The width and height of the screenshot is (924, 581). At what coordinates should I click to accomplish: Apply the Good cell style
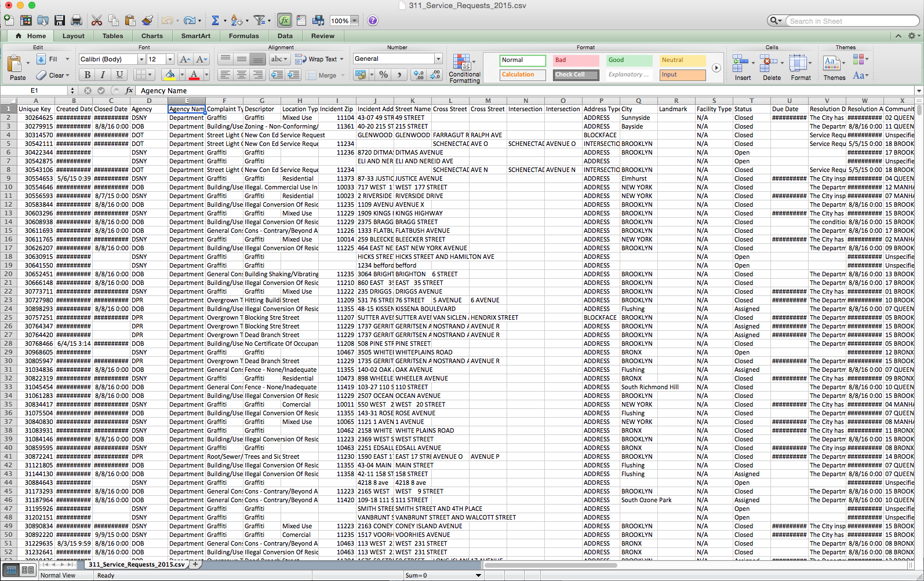pyautogui.click(x=629, y=60)
